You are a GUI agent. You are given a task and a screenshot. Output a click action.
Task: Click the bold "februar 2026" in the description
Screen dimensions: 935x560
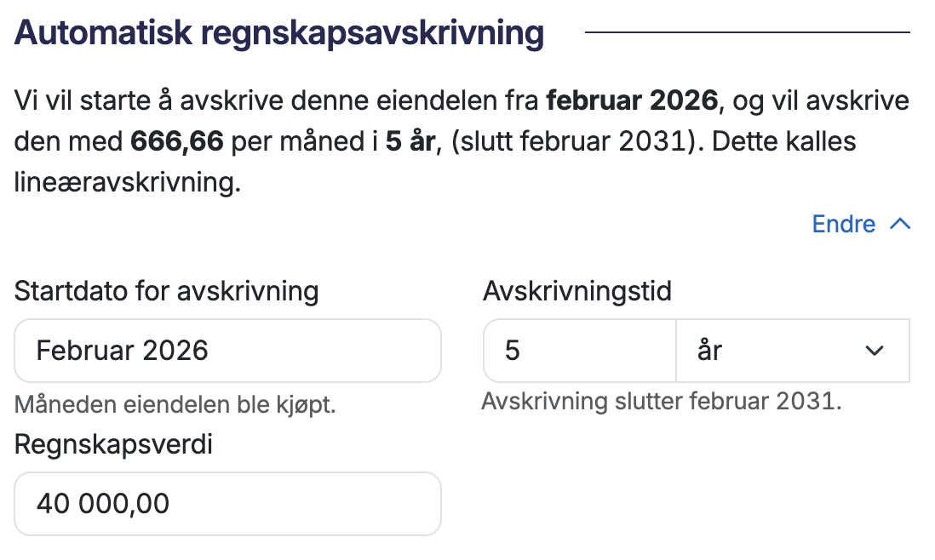(x=633, y=102)
